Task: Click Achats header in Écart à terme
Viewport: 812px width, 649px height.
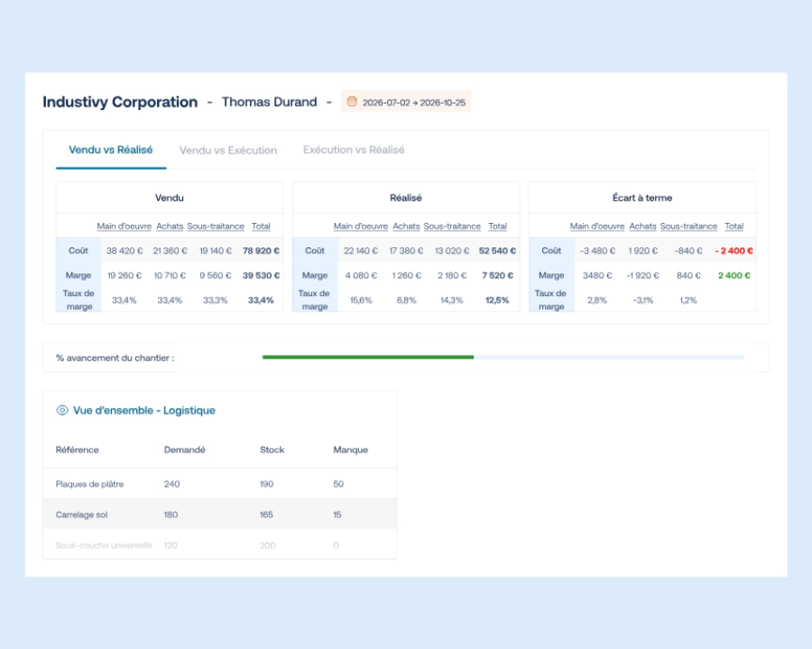Action: [x=642, y=226]
